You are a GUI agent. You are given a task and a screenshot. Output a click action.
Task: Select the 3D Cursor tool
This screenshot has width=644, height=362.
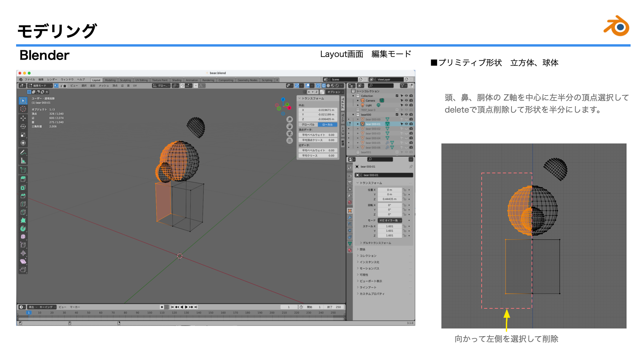tap(23, 109)
